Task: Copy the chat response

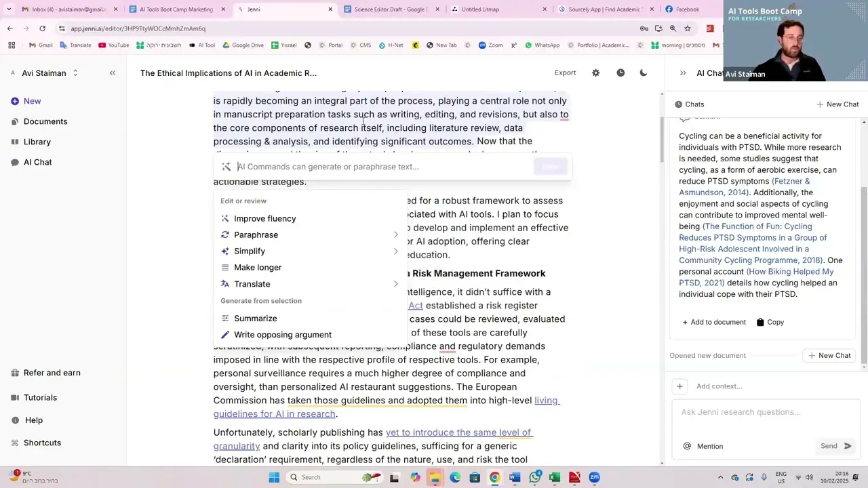Action: [770, 322]
